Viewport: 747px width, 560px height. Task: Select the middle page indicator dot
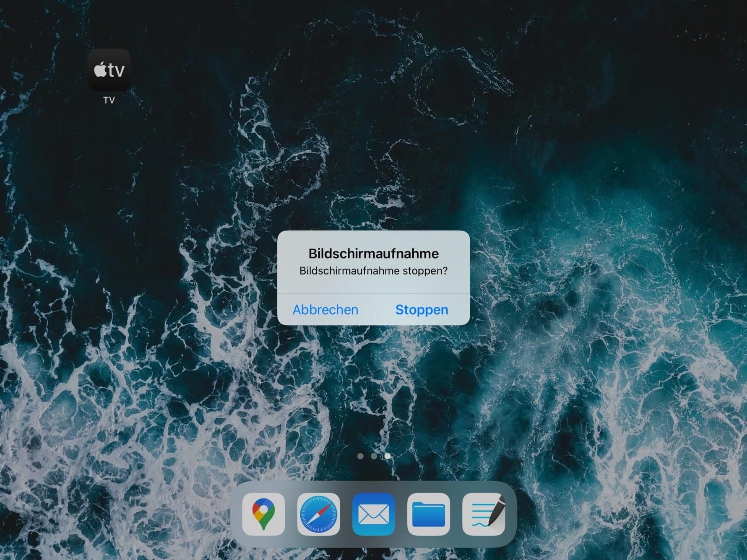(x=374, y=456)
